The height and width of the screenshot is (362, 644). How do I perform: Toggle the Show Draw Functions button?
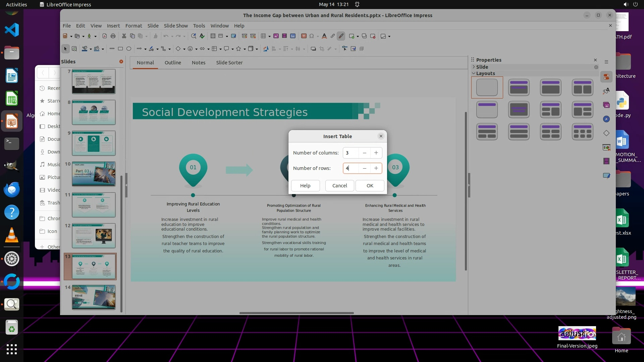pyautogui.click(x=341, y=36)
